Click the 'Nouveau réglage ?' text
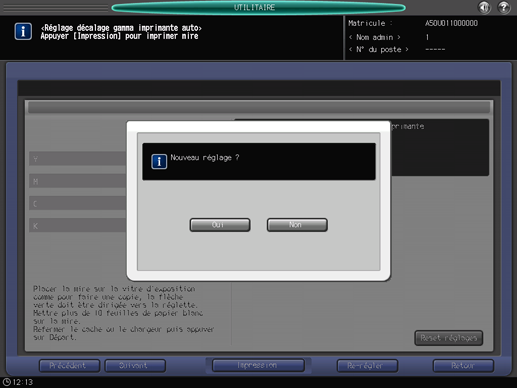 205,158
